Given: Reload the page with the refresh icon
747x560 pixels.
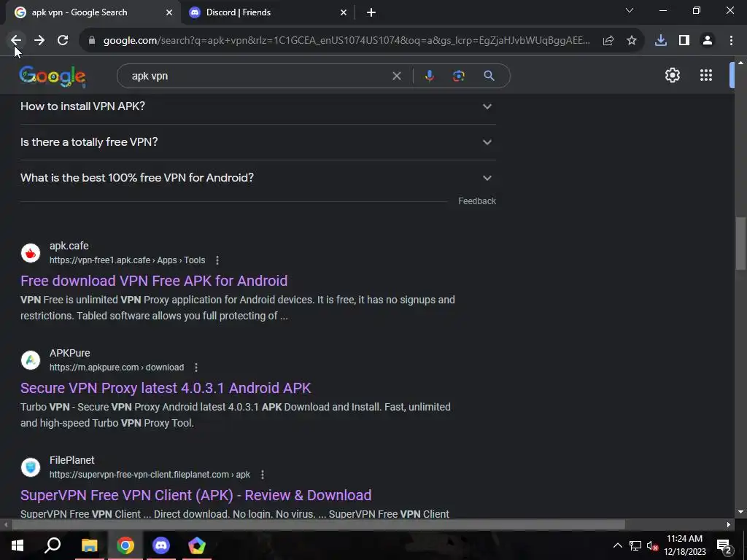Looking at the screenshot, I should 63,41.
